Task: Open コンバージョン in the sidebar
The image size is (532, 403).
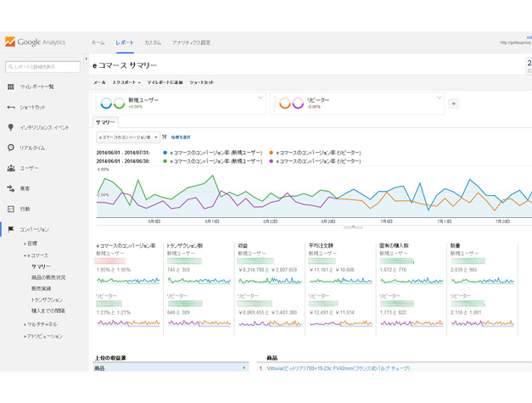Action: (x=34, y=229)
